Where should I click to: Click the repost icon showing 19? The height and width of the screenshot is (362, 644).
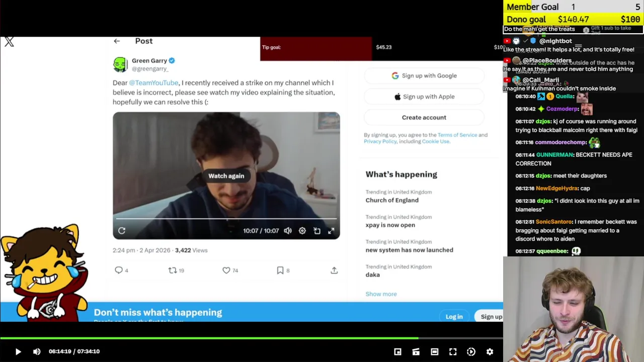(173, 270)
